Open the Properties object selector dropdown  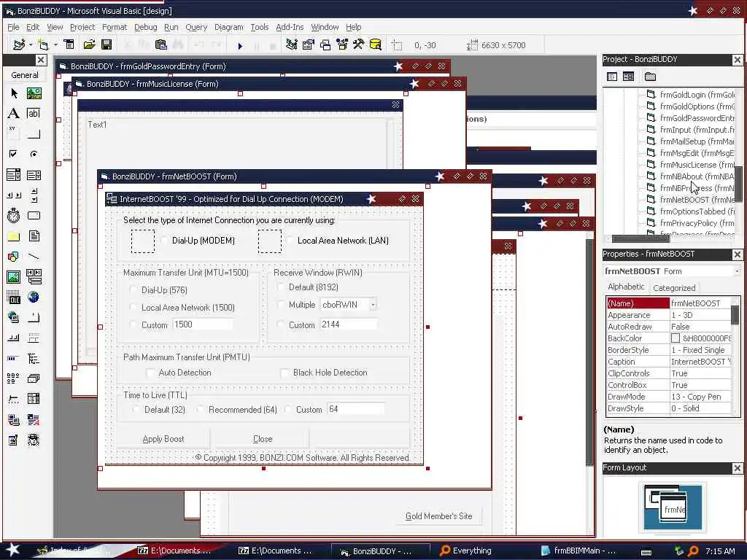click(737, 271)
